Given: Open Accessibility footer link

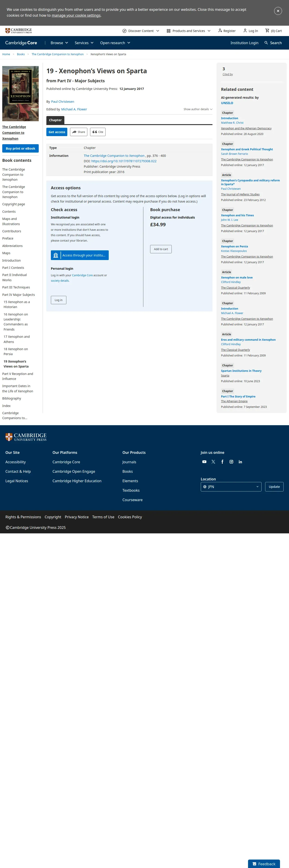Looking at the screenshot, I should point(16,462).
